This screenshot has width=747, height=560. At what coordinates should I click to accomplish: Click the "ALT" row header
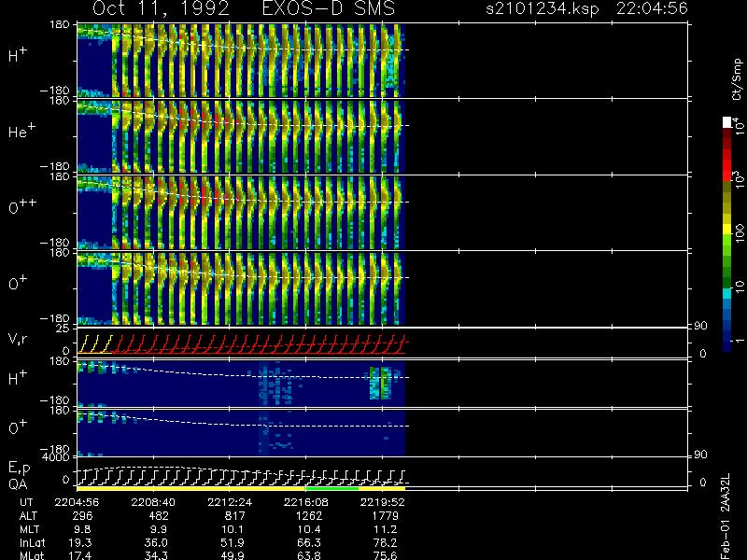(x=28, y=516)
